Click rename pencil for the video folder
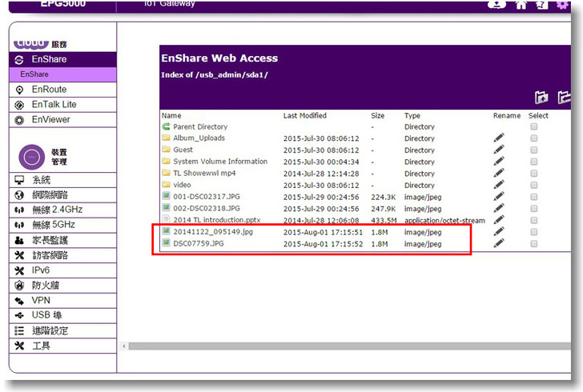583x392 pixels. click(499, 185)
